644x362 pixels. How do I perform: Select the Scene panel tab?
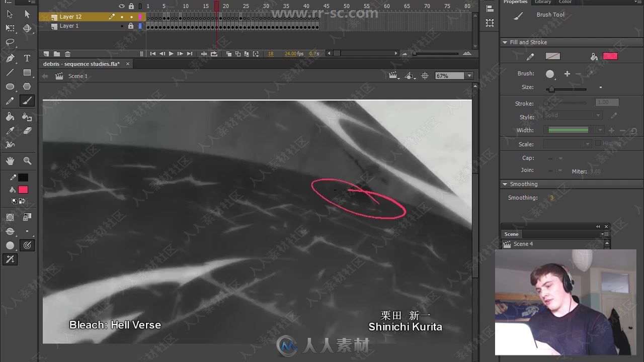pyautogui.click(x=512, y=234)
